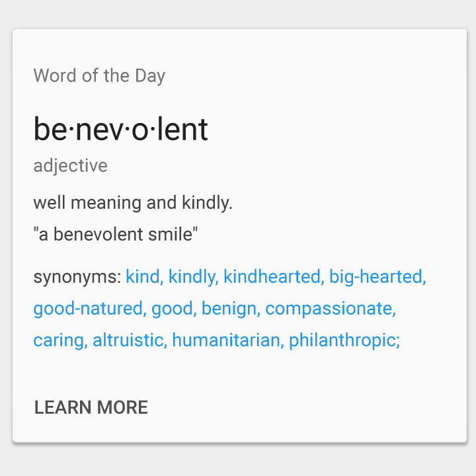476x476 pixels.
Task: Follow the 'big-hearted' synonym link
Action: tap(376, 278)
